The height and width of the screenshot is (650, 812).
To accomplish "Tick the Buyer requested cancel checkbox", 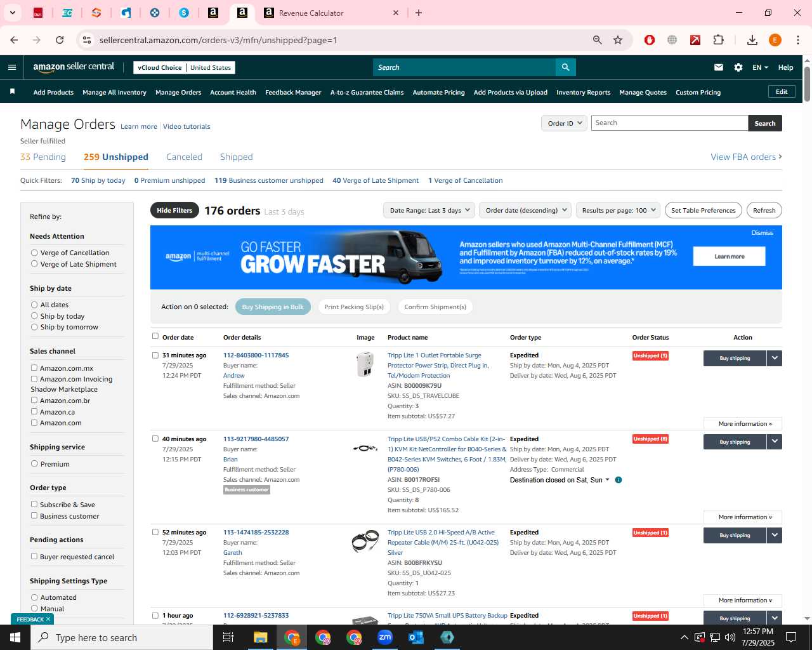I will [x=34, y=556].
